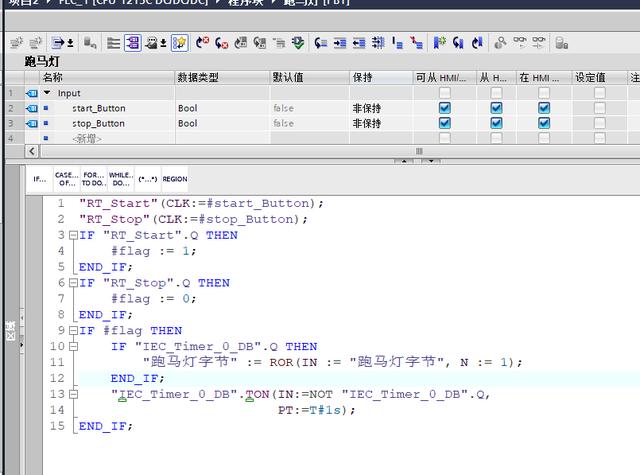Click the go to line navigation icon

click(x=320, y=42)
